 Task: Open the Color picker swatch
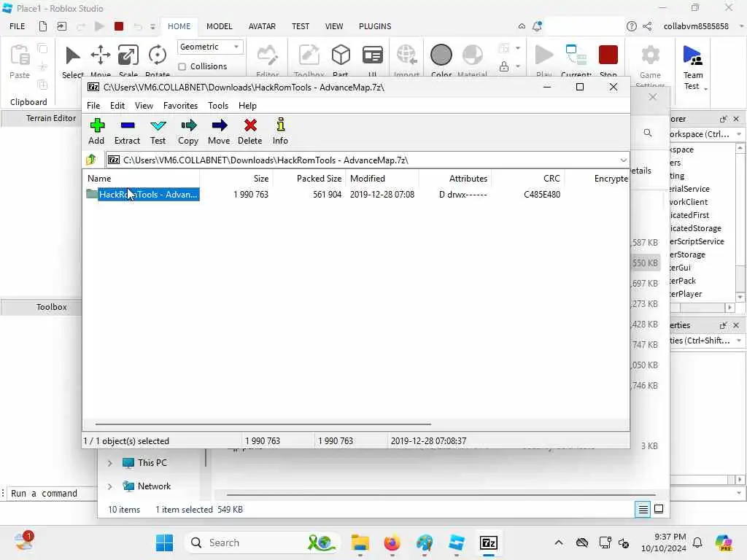point(441,55)
